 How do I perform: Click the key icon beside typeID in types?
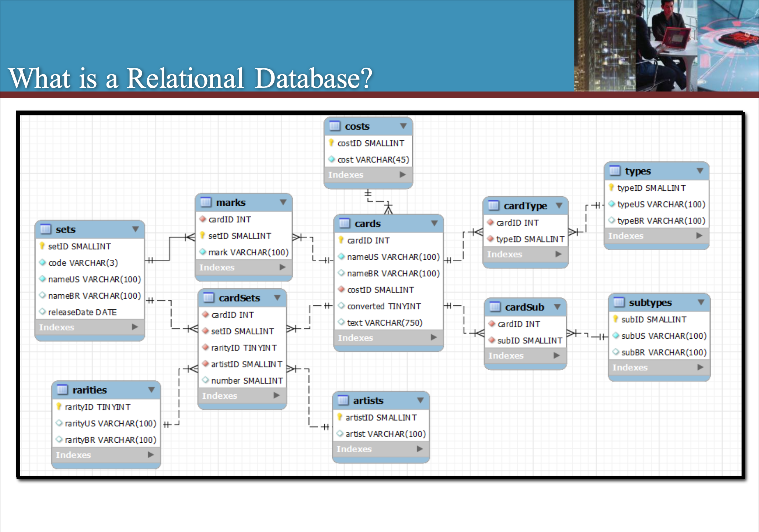click(611, 188)
